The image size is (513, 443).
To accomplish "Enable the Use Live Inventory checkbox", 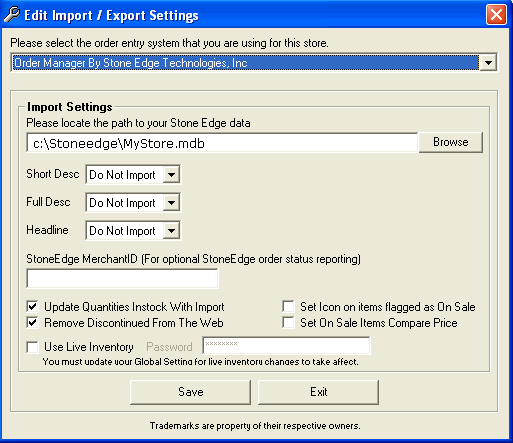I will point(33,347).
